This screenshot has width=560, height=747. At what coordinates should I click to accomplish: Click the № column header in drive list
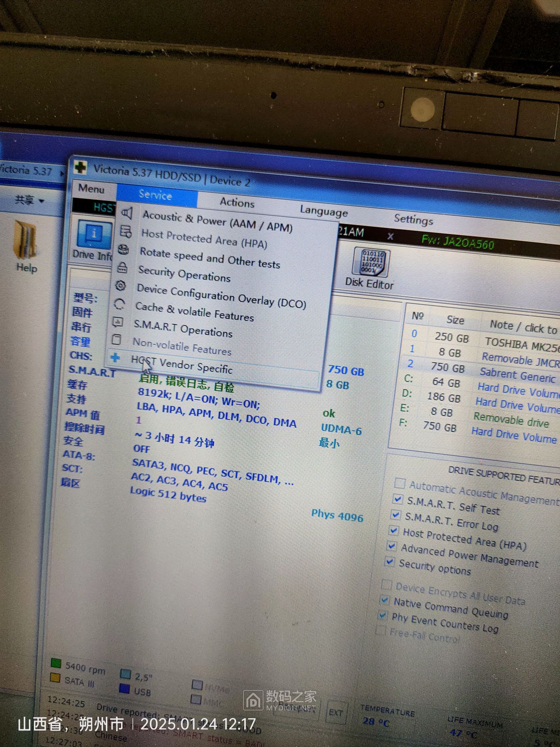coord(417,316)
